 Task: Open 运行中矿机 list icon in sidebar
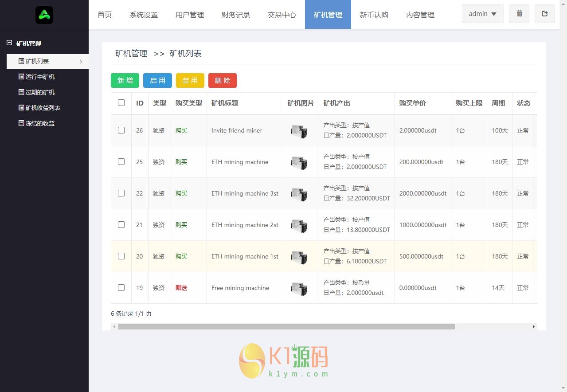tap(21, 77)
